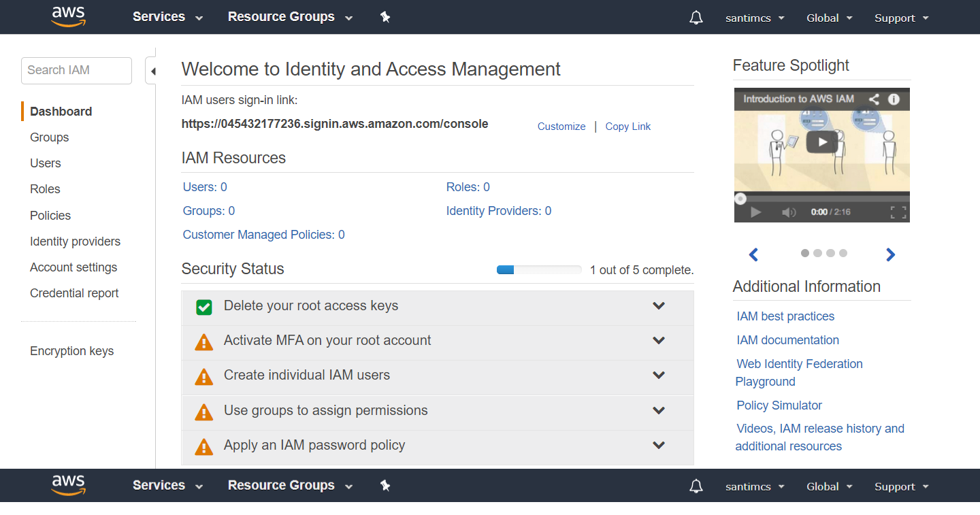This screenshot has height=515, width=980.
Task: Open Credential report in the sidebar
Action: click(x=74, y=293)
